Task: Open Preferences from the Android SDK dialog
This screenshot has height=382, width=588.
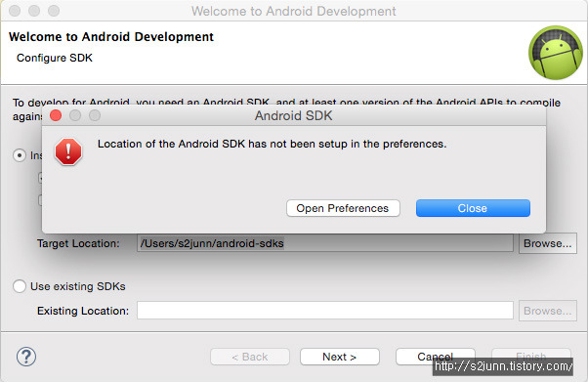Action: pyautogui.click(x=343, y=208)
